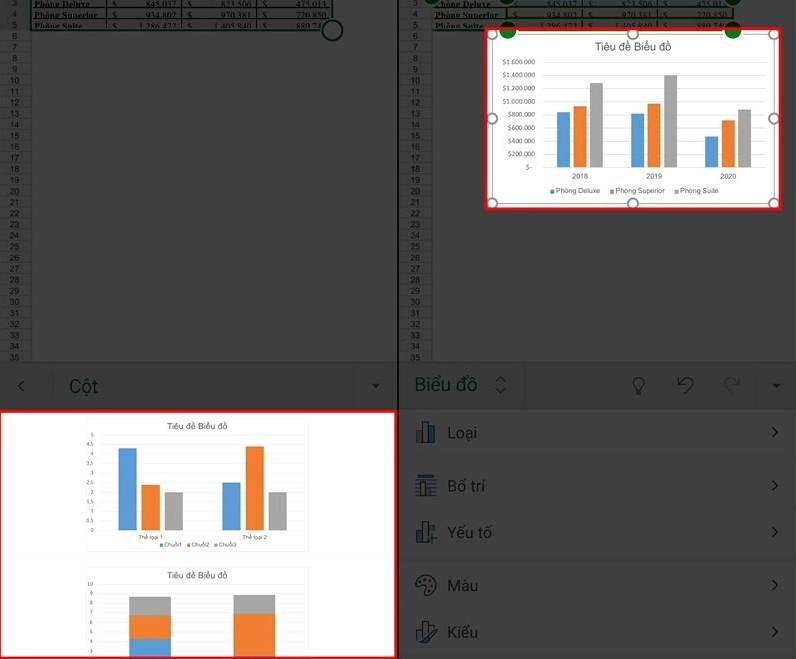Click the $1.600.000 axis value
796x659 pixels.
[518, 62]
